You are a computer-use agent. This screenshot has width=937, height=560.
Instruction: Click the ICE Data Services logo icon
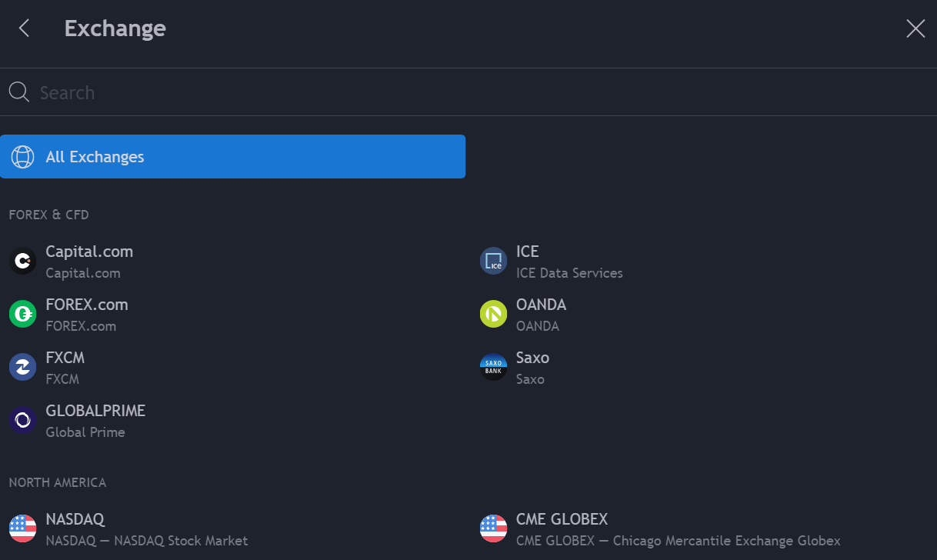point(493,262)
